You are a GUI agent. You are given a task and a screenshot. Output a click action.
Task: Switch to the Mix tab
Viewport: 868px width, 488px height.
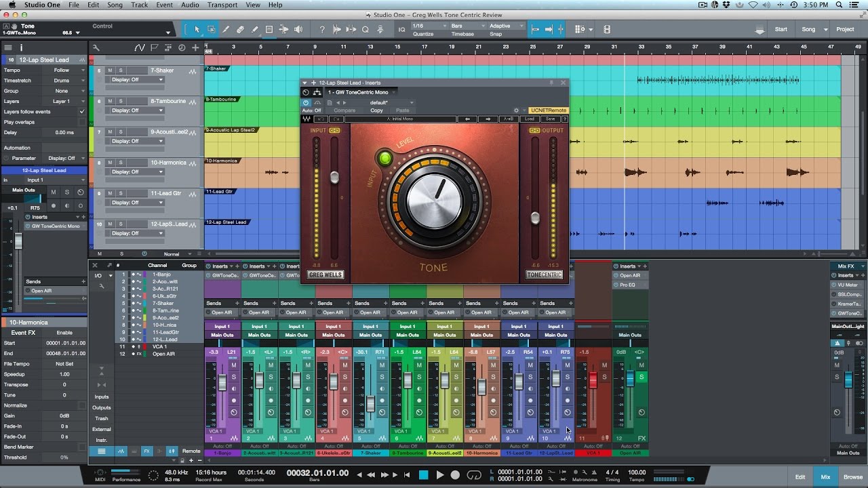(825, 476)
